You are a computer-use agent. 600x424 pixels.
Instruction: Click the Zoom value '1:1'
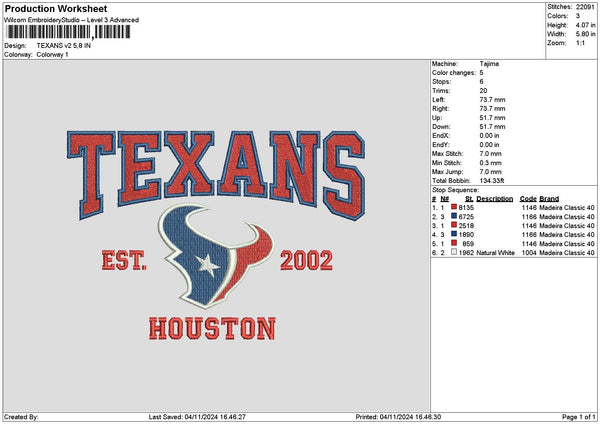pyautogui.click(x=580, y=43)
